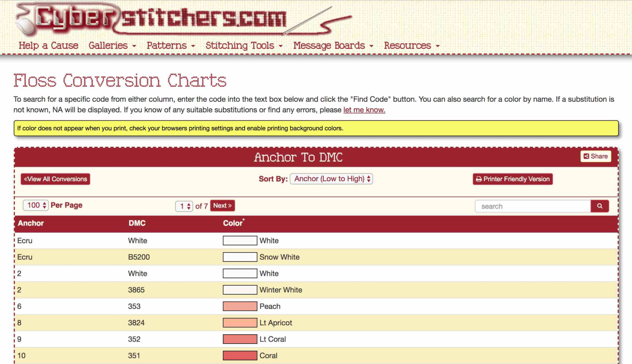The height and width of the screenshot is (364, 632).
Task: Go back to View All Conversions
Action: 55,179
